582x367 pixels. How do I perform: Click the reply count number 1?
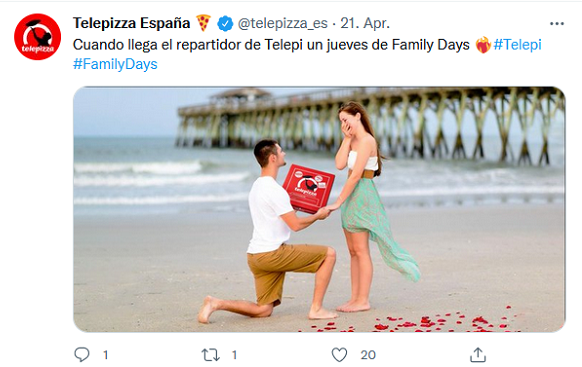(106, 355)
